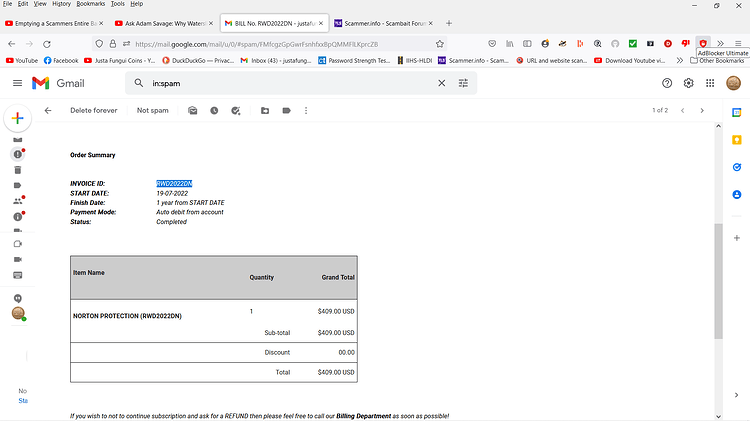Screen dimensions: 750x421
Task: Open Spam folder in sidebar
Action: (18, 155)
